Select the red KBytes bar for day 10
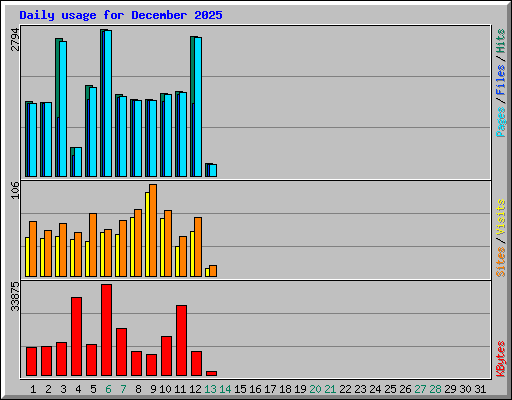The image size is (512, 400). (167, 356)
